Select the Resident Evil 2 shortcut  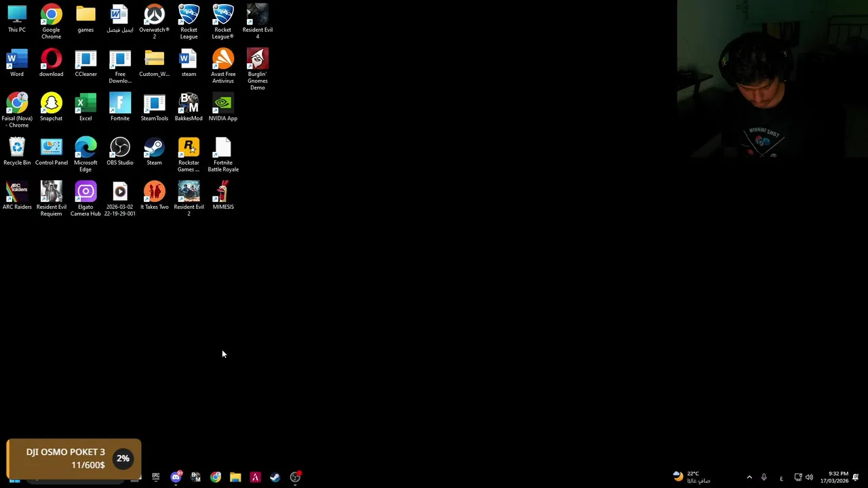click(189, 199)
